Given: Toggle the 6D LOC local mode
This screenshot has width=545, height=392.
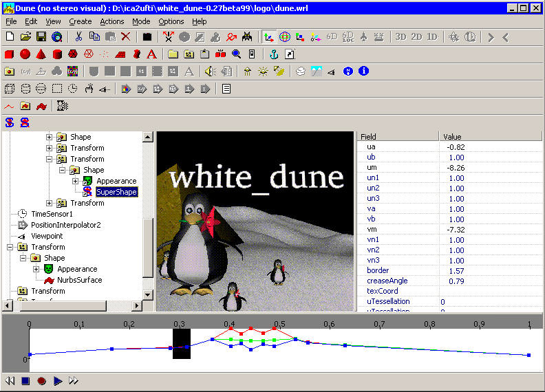Looking at the screenshot, I should (348, 37).
